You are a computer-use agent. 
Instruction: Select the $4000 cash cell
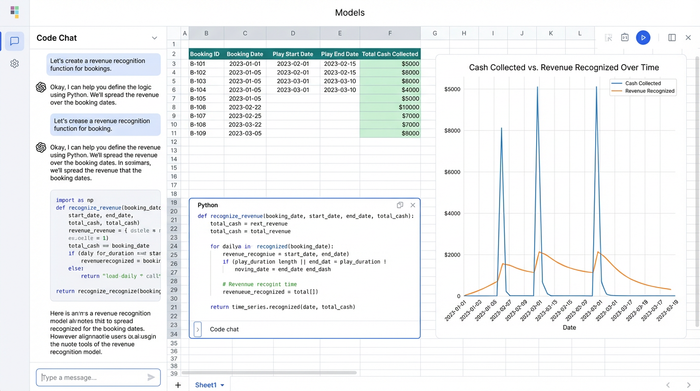point(390,90)
